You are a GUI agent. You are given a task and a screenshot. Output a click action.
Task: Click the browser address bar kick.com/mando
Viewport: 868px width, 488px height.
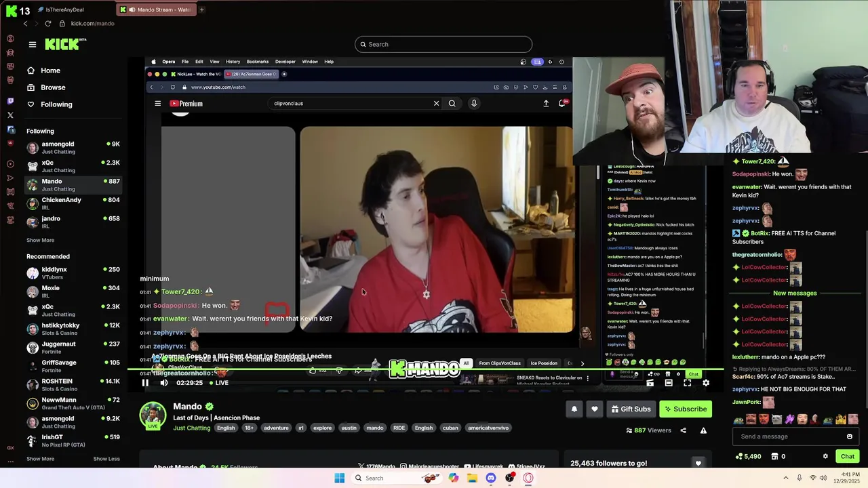[93, 24]
